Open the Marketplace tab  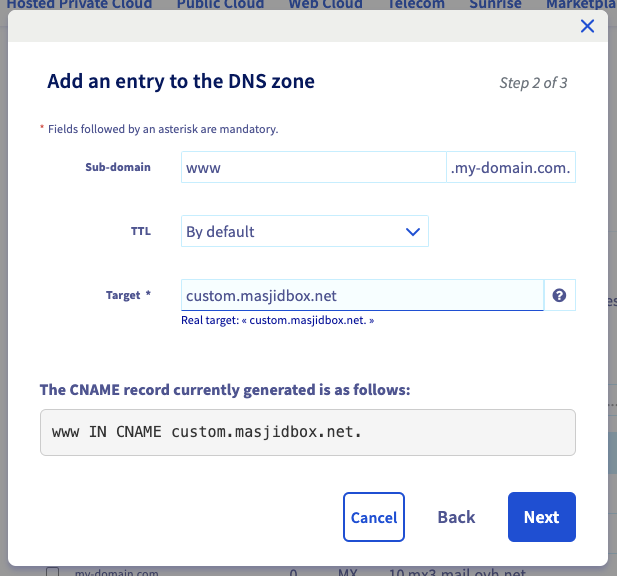580,4
